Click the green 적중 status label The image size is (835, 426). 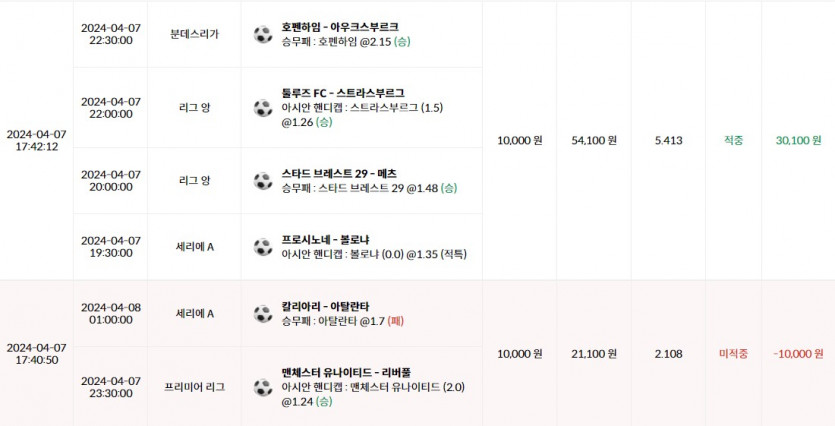pos(733,140)
